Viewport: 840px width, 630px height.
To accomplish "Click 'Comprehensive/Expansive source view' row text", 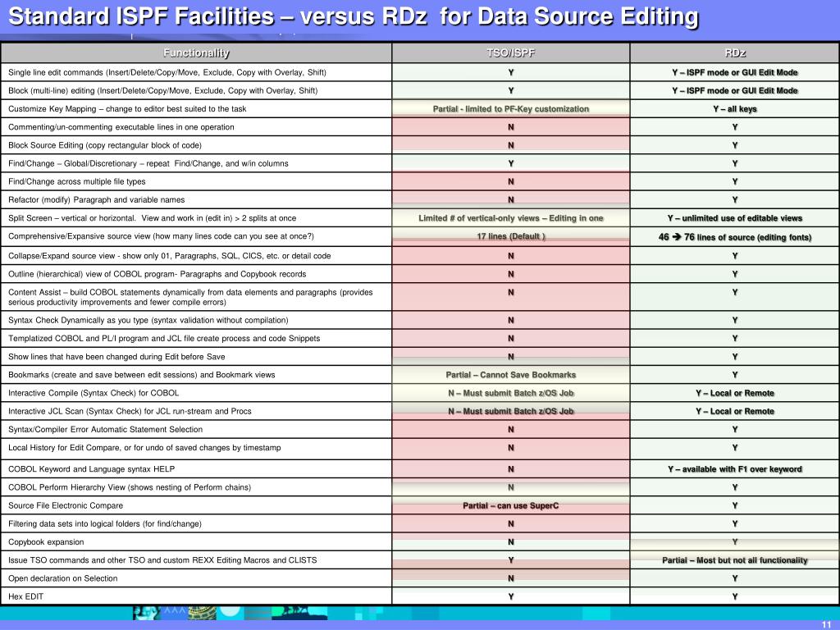I will coord(161,236).
